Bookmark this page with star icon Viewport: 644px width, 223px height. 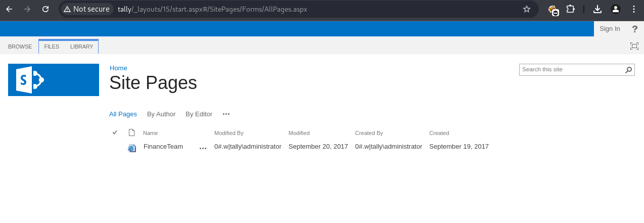(x=527, y=9)
